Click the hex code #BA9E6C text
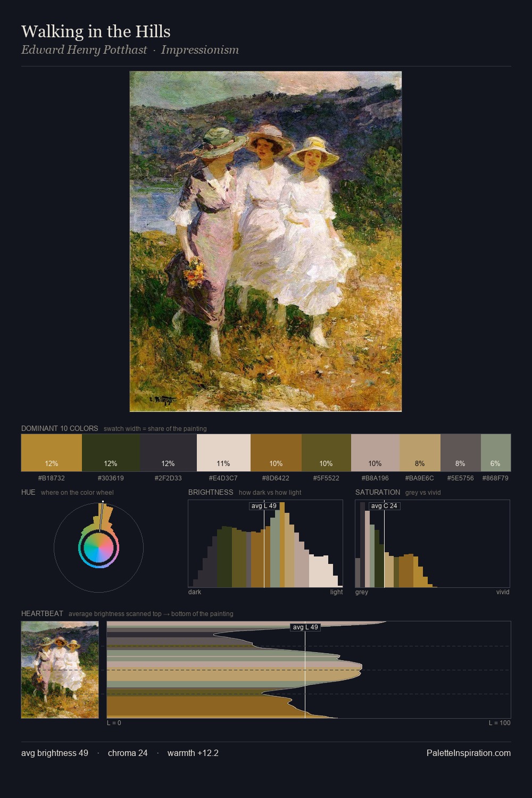Screen dimensions: 532x798 tap(420, 478)
